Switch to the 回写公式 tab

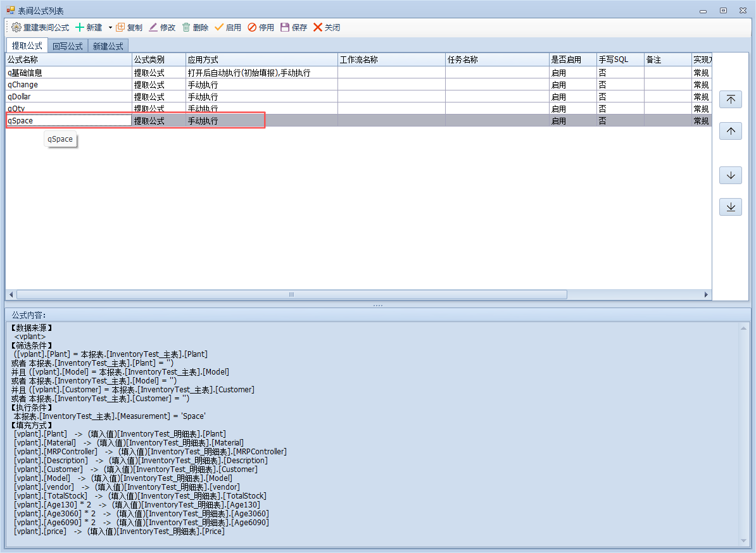click(x=68, y=46)
